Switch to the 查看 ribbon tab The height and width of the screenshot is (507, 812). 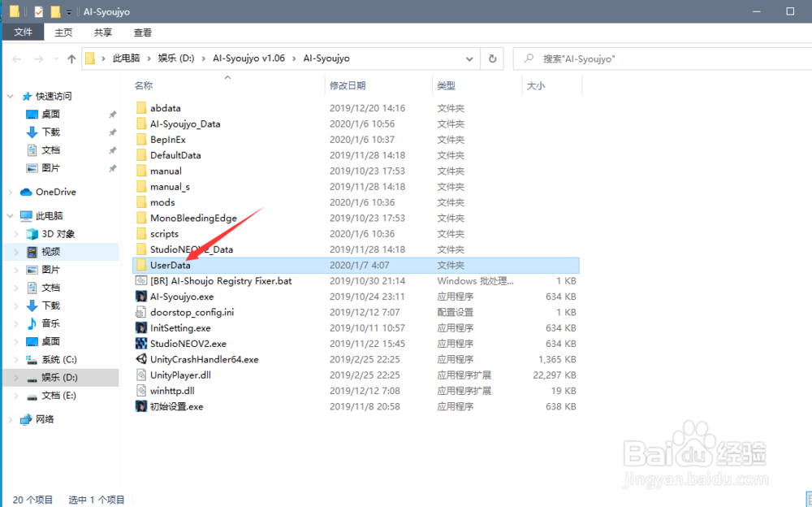[142, 32]
